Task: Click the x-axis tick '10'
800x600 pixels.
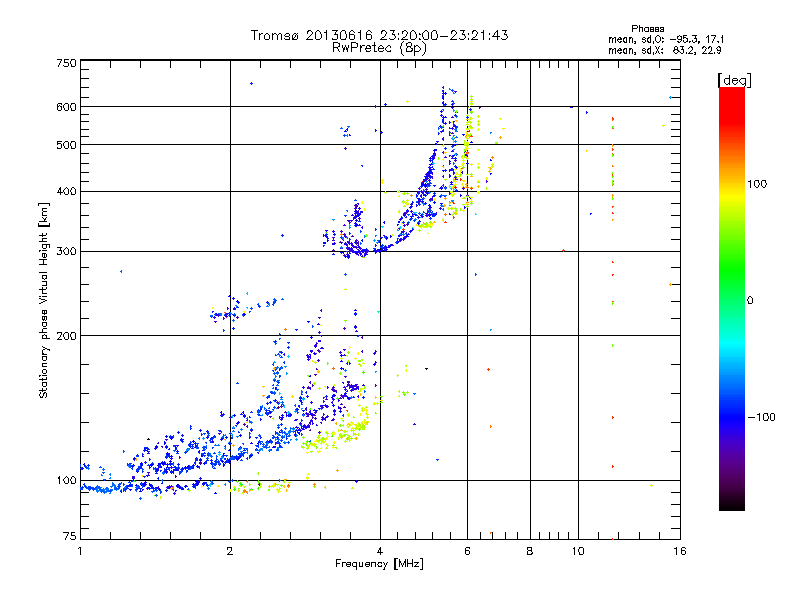Action: click(x=578, y=551)
